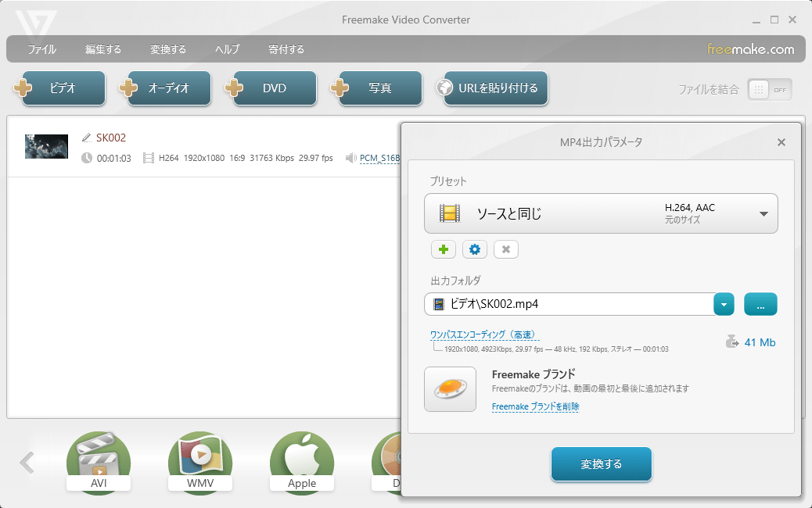Add a new preset with green plus
812x508 pixels.
pyautogui.click(x=444, y=249)
